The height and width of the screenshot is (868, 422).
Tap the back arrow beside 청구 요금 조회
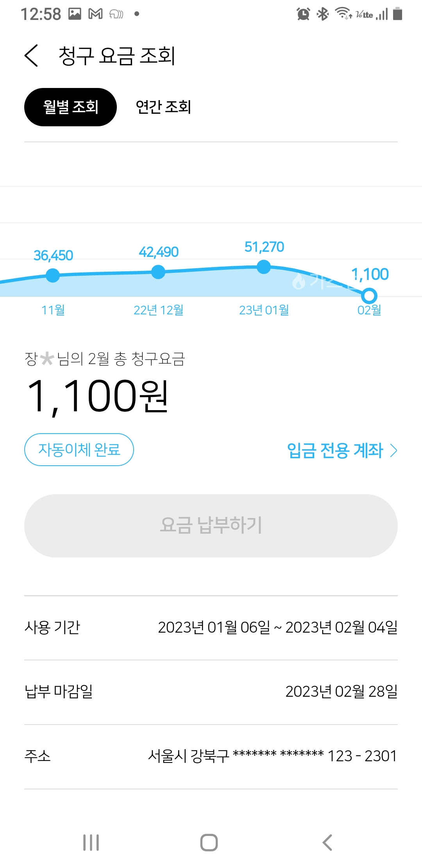31,56
